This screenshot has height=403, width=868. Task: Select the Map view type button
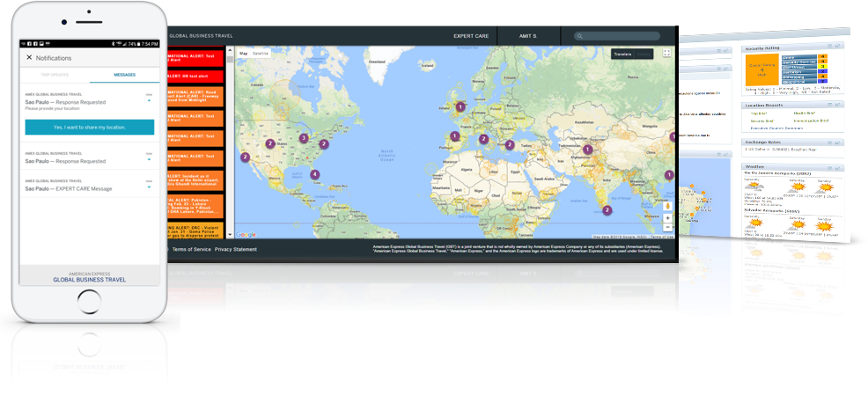click(x=244, y=54)
